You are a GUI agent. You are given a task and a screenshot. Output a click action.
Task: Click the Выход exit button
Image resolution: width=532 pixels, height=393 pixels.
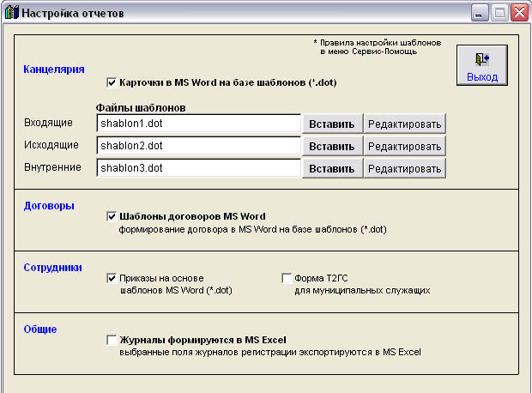(482, 65)
